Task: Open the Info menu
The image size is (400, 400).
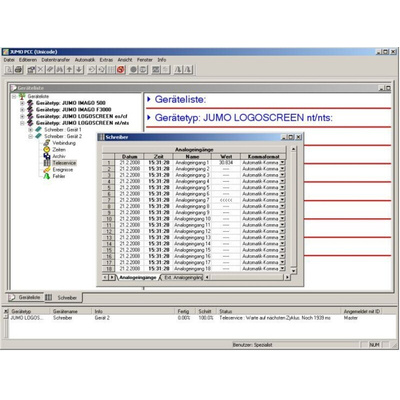Action: tap(162, 60)
